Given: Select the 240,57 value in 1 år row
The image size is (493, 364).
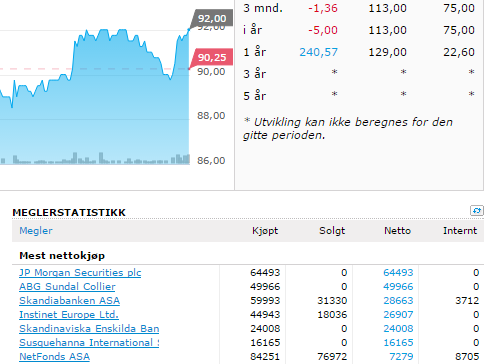Looking at the screenshot, I should tap(318, 52).
